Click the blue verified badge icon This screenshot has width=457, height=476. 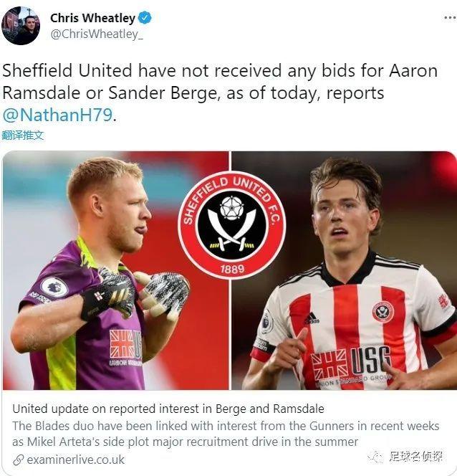point(145,18)
